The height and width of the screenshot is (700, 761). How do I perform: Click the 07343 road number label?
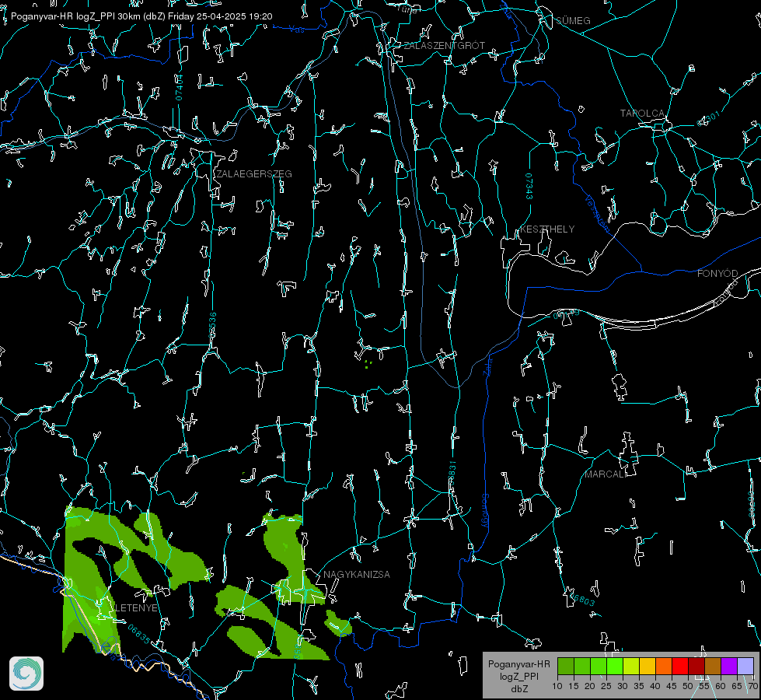[x=529, y=187]
